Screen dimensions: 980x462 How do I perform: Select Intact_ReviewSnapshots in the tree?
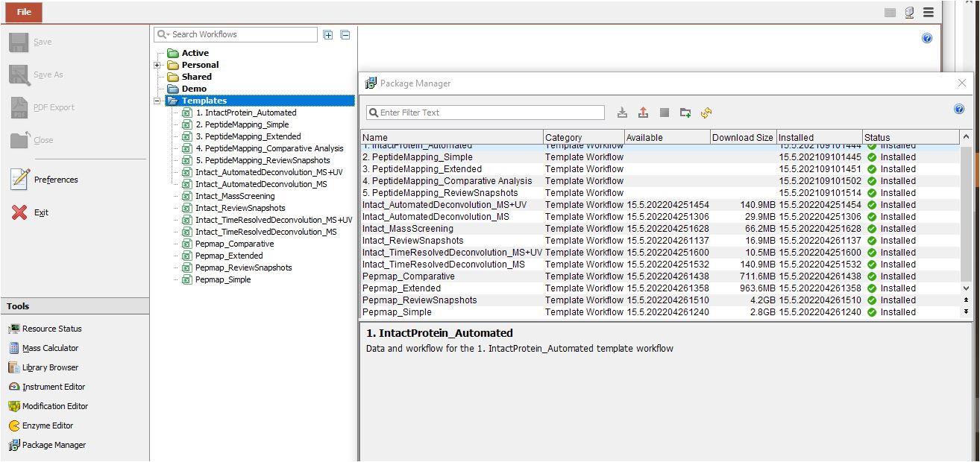(233, 208)
